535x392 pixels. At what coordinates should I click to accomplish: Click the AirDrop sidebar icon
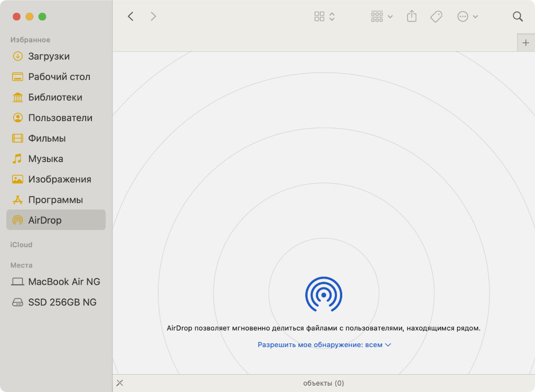18,220
